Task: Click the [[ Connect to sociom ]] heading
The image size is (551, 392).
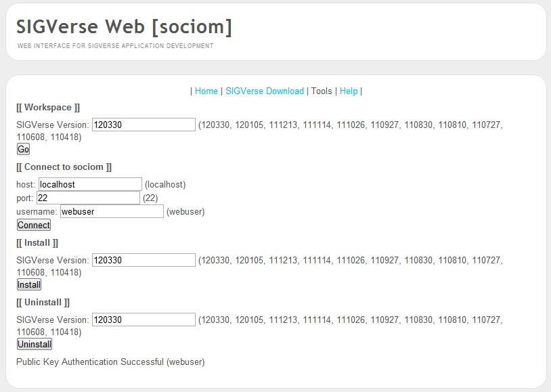Action: tap(64, 167)
